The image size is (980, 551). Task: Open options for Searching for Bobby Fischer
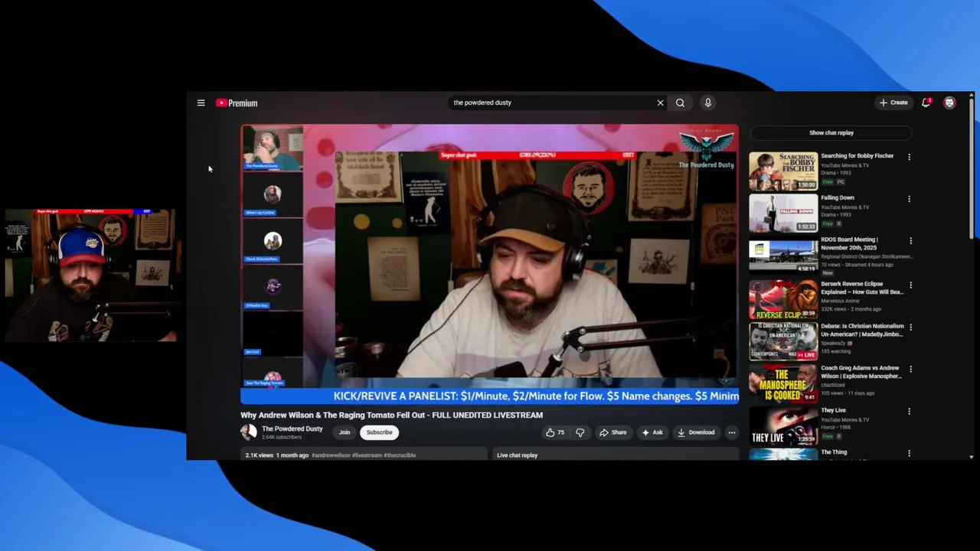point(909,157)
